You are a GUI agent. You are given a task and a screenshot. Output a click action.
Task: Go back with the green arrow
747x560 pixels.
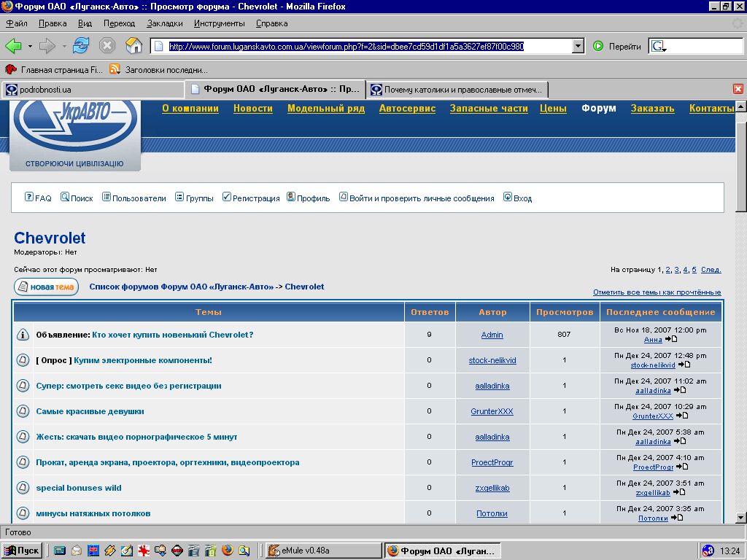(13, 46)
